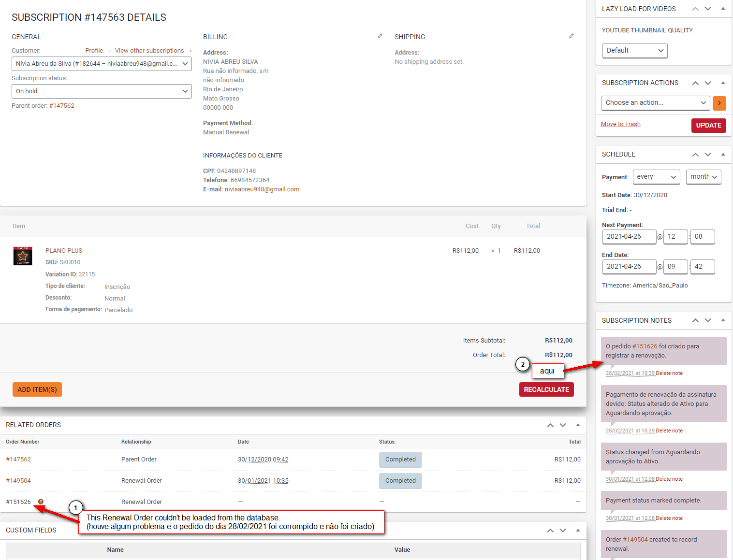Edit billing address with pencil icon
The height and width of the screenshot is (560, 733).
point(380,36)
